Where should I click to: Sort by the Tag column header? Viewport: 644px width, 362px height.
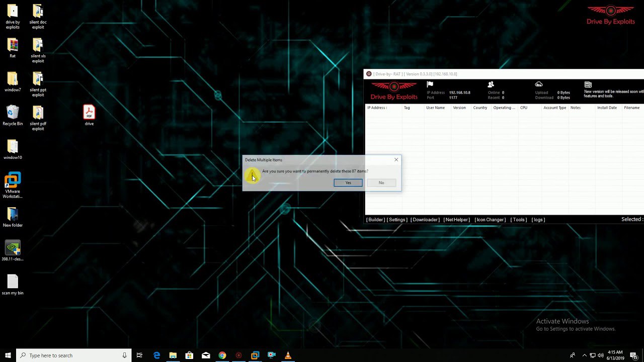[x=413, y=108]
